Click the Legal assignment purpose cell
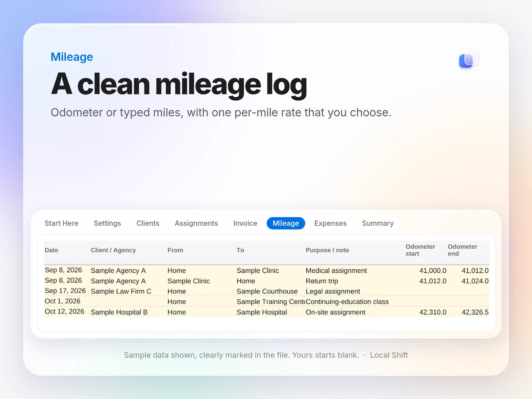The height and width of the screenshot is (399, 532). (333, 291)
